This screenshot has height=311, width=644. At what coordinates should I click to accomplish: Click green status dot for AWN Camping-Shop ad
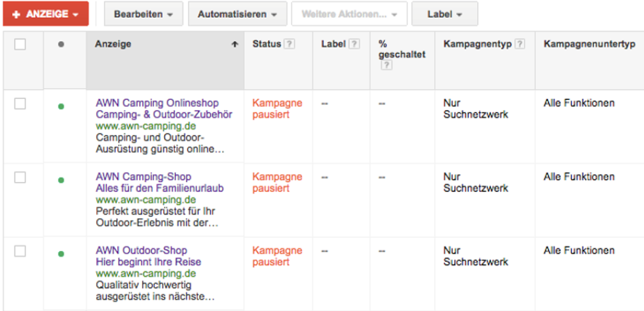(61, 180)
